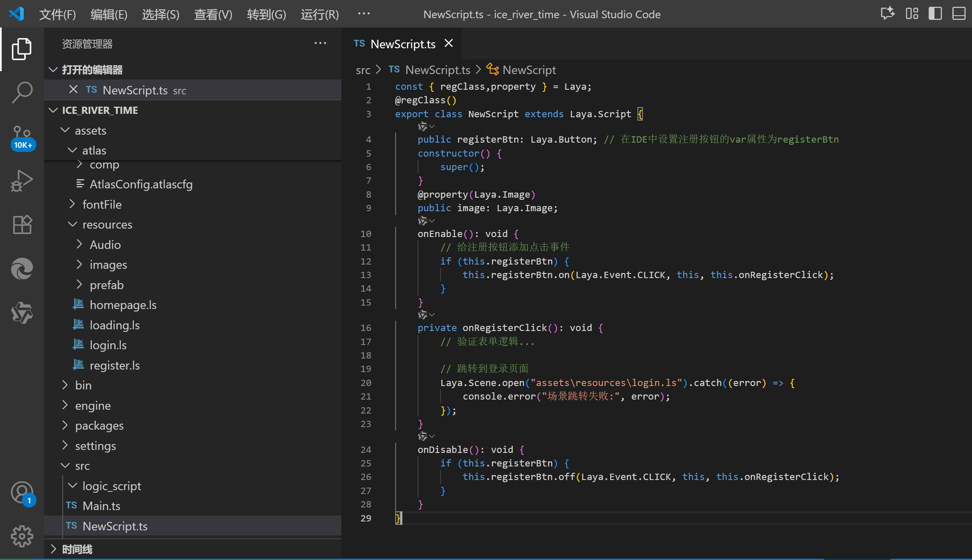
Task: Toggle primary side bar visibility
Action: click(935, 14)
